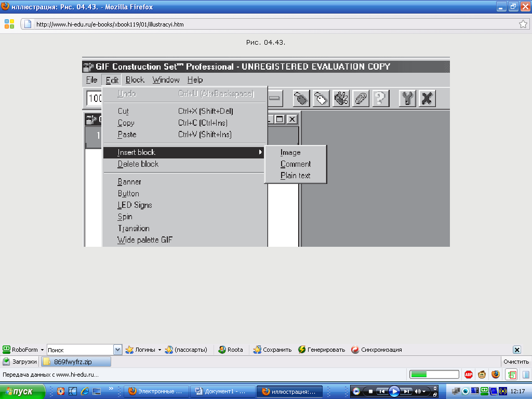Bookmark page with the star icon
This screenshot has height=399, width=532.
pyautogui.click(x=523, y=24)
